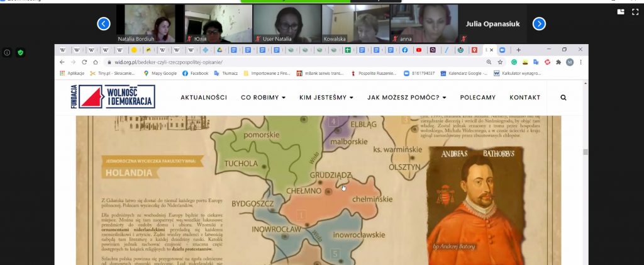Click the pomorskie region label
This screenshot has width=644, height=265.
click(261, 135)
